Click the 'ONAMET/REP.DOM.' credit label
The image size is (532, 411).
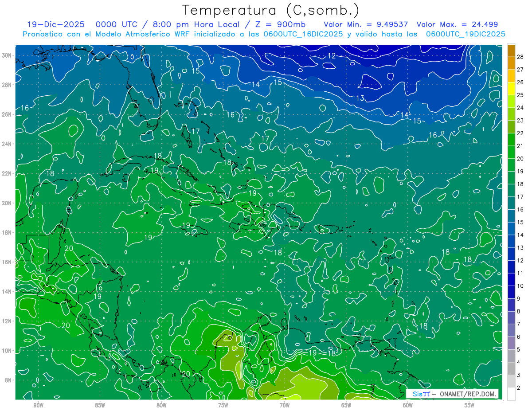coord(468,394)
